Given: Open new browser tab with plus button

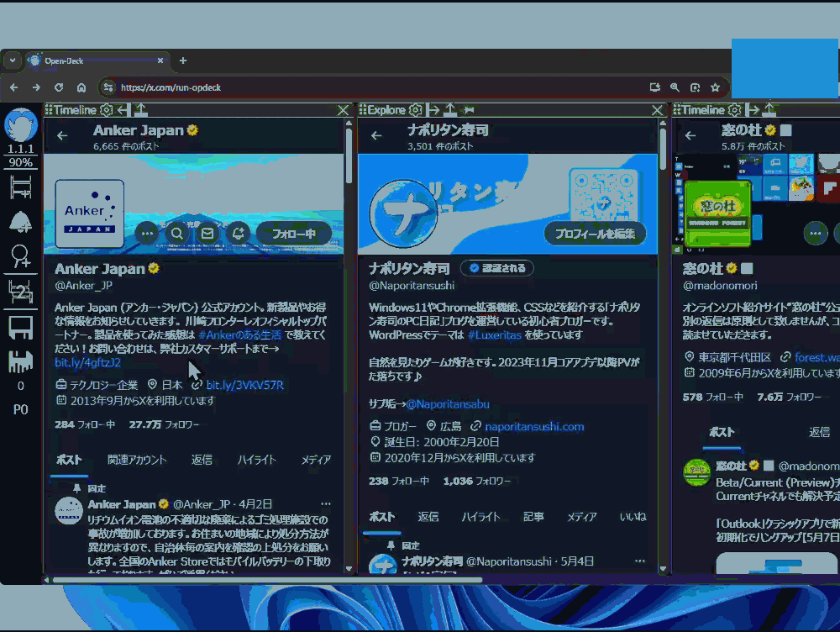Looking at the screenshot, I should 182,61.
